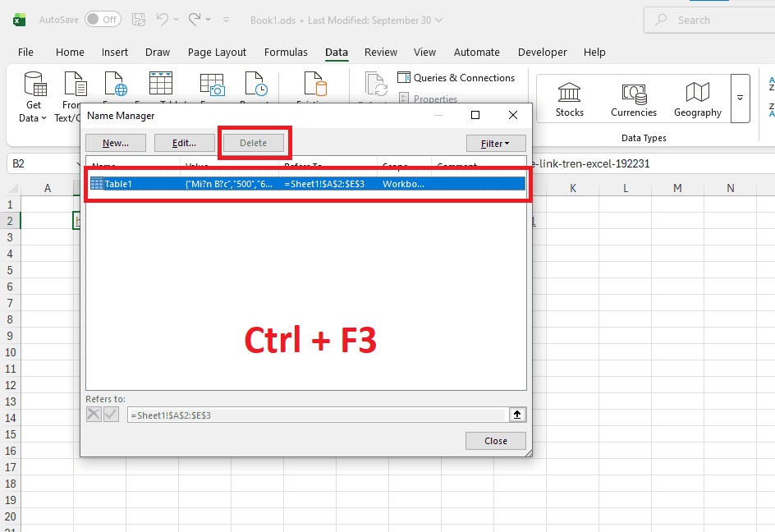Open Customize Quick Access Toolbar menu
Image resolution: width=775 pixels, height=532 pixels.
226,20
